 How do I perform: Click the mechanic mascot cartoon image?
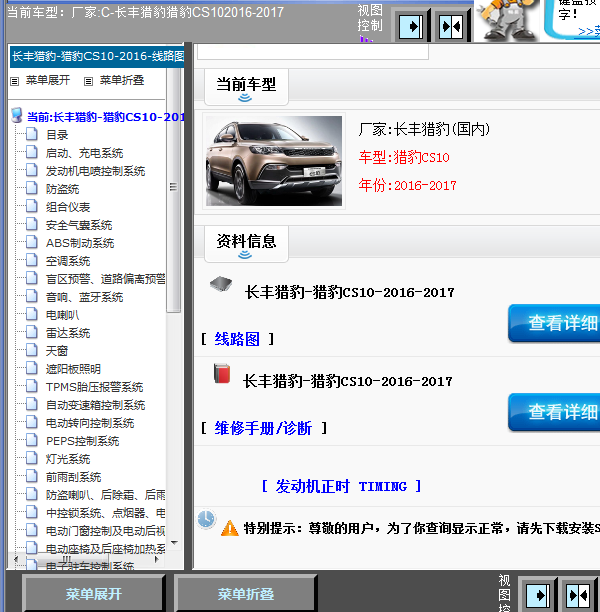coord(506,20)
